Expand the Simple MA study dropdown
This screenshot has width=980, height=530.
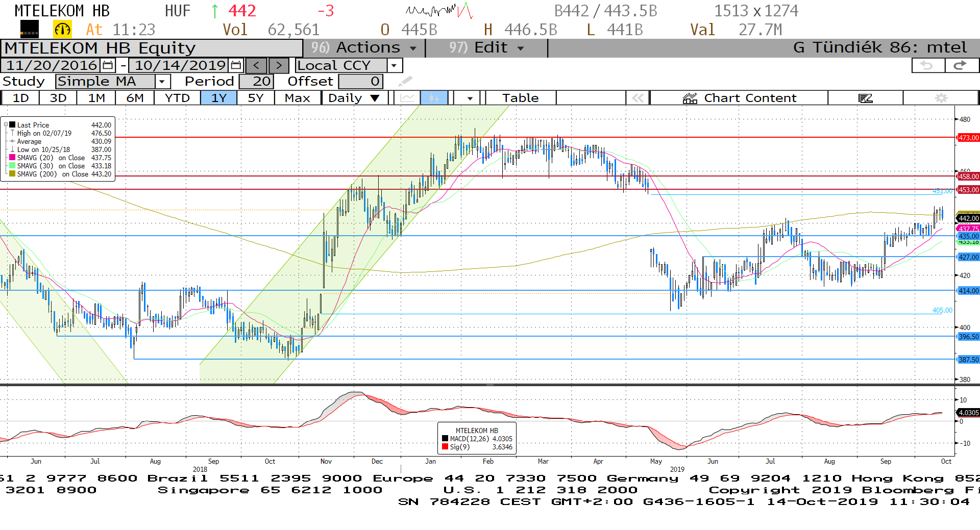point(162,82)
